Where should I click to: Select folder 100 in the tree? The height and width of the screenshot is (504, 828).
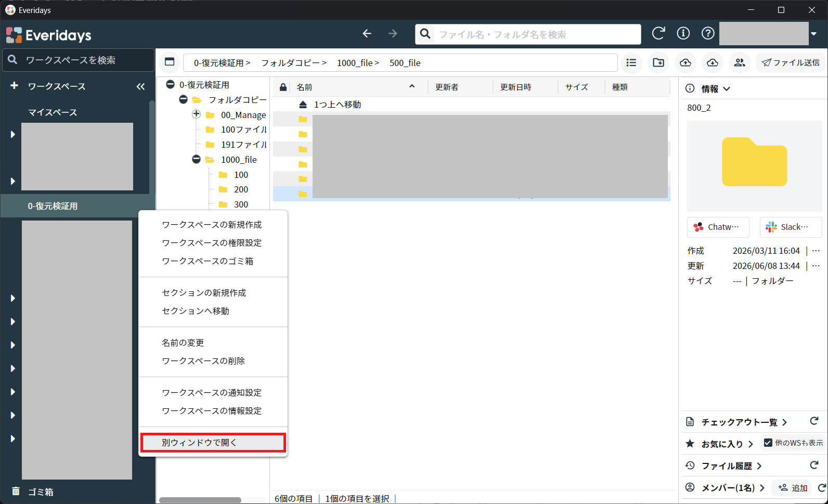pyautogui.click(x=241, y=175)
